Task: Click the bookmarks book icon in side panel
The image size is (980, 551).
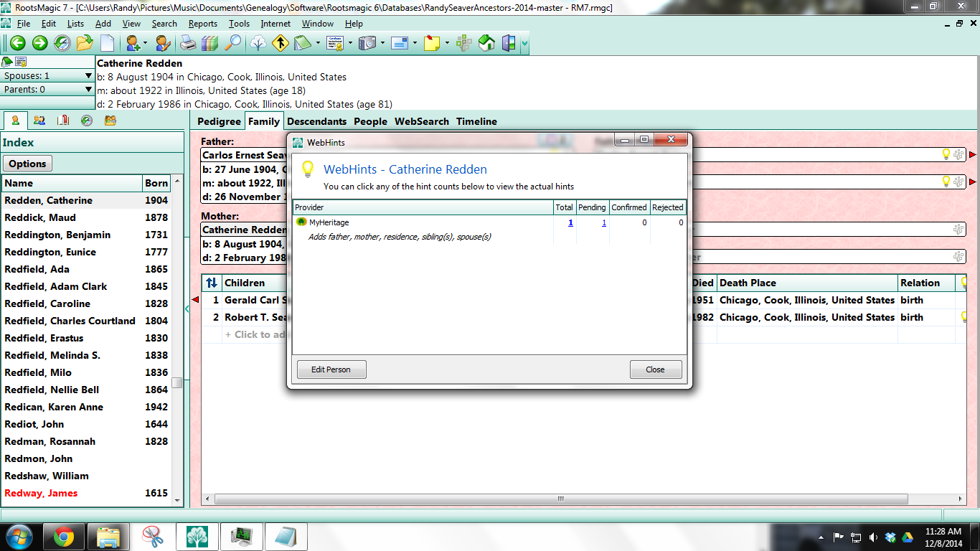Action: [x=63, y=121]
